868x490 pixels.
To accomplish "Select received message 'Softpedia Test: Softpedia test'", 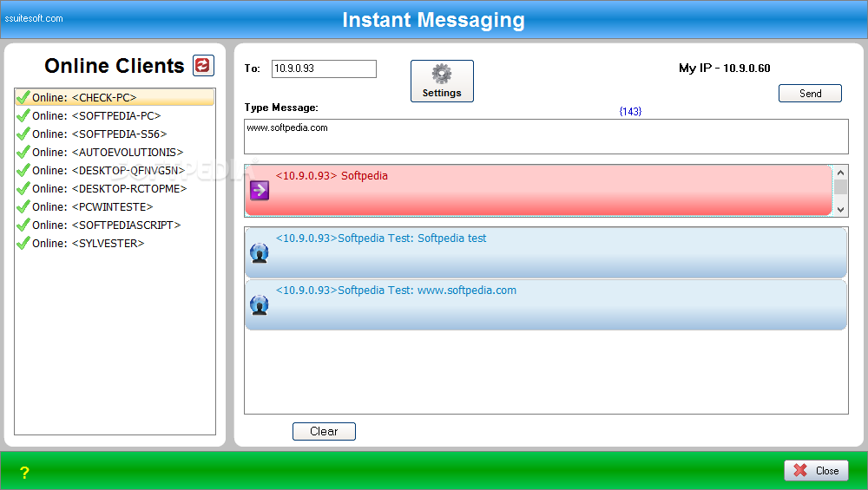I will point(546,252).
